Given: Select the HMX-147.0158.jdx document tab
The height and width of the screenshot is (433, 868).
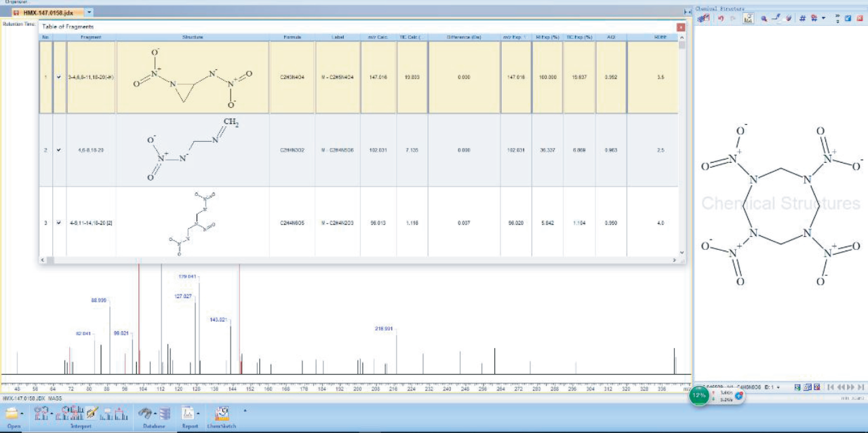Looking at the screenshot, I should [48, 13].
